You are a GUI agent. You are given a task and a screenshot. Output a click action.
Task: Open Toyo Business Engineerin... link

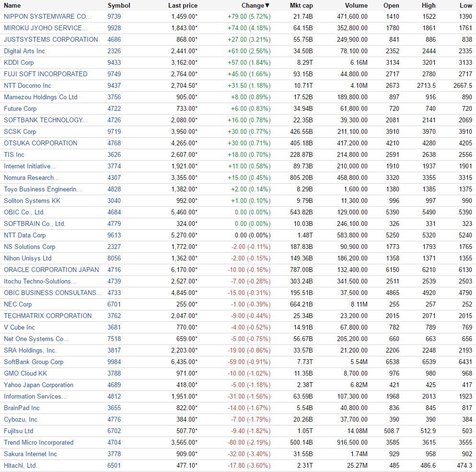coord(43,189)
